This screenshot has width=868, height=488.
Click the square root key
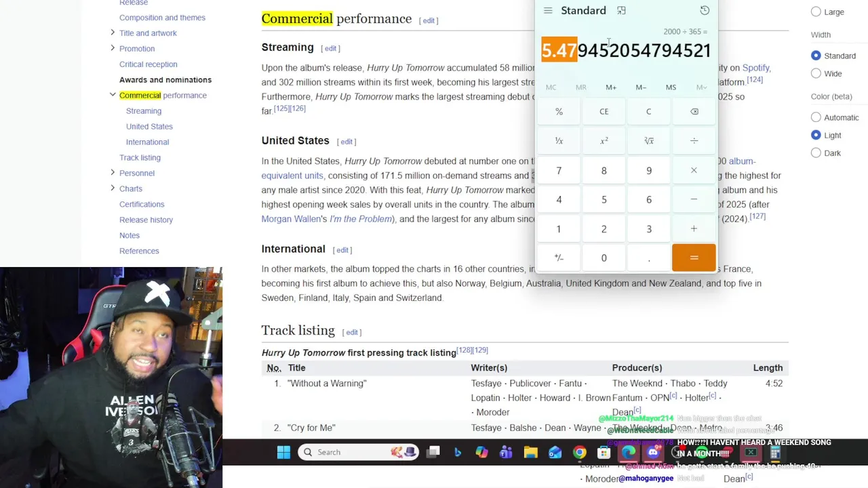tap(649, 141)
